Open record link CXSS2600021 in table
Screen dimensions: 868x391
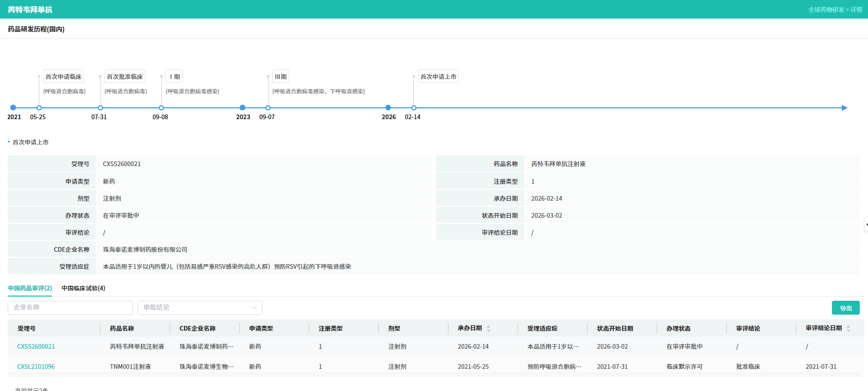pos(36,347)
